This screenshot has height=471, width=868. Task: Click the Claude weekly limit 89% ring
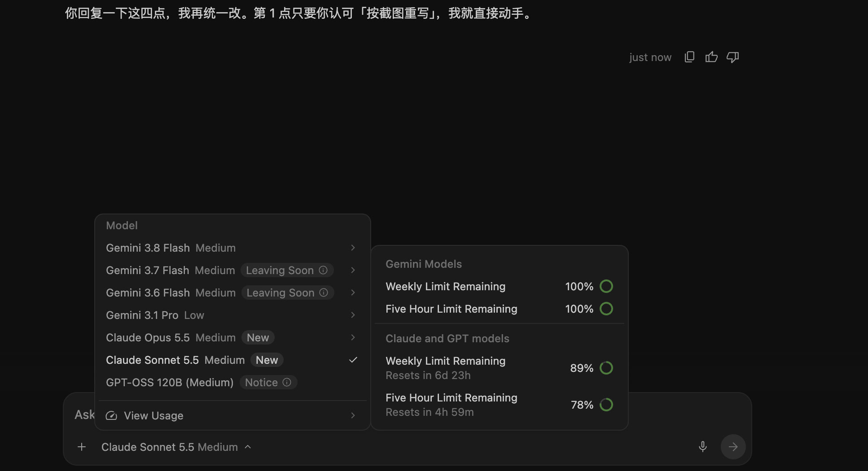[x=606, y=368]
